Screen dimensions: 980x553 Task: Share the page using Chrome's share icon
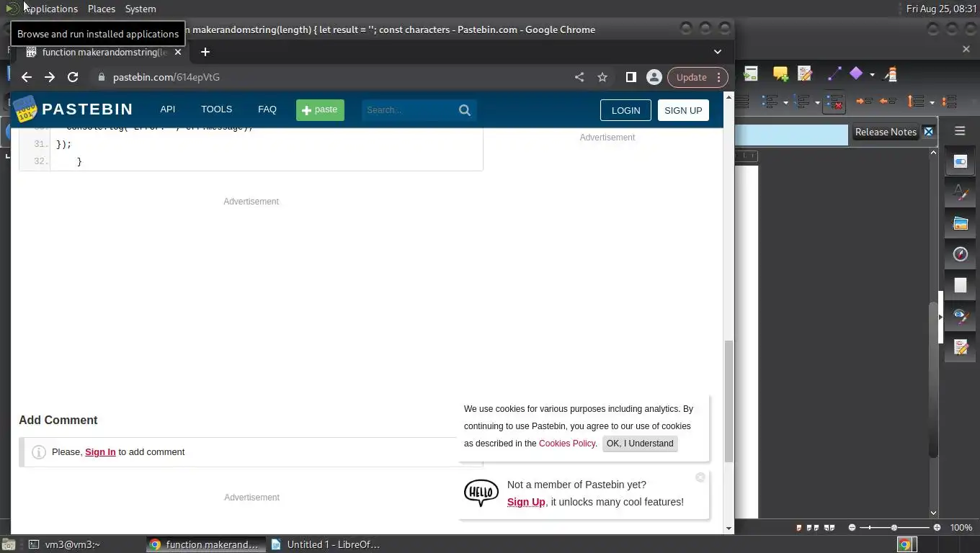tap(579, 77)
